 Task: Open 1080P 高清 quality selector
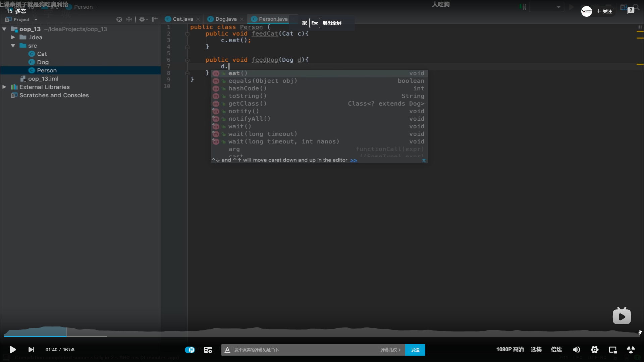click(510, 349)
